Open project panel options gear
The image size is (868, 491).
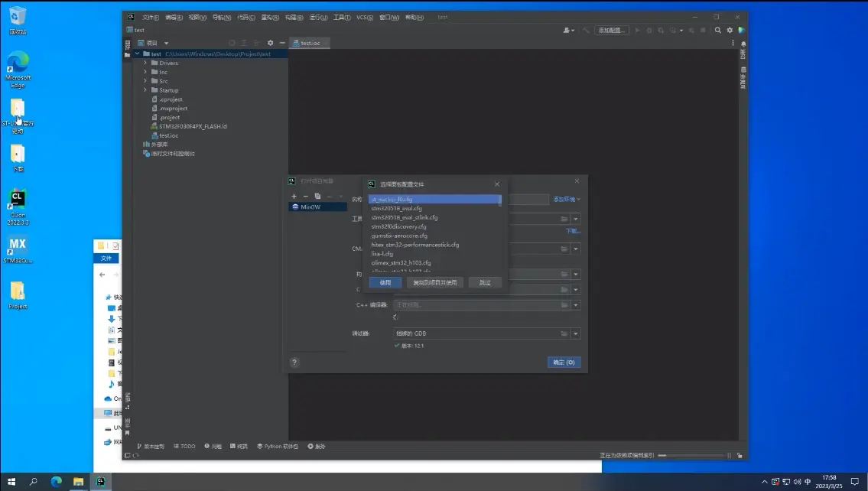pyautogui.click(x=270, y=44)
